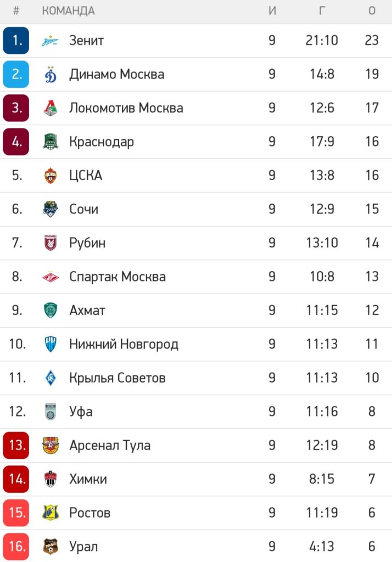
Task: Open the Химки team page
Action: pos(88,479)
